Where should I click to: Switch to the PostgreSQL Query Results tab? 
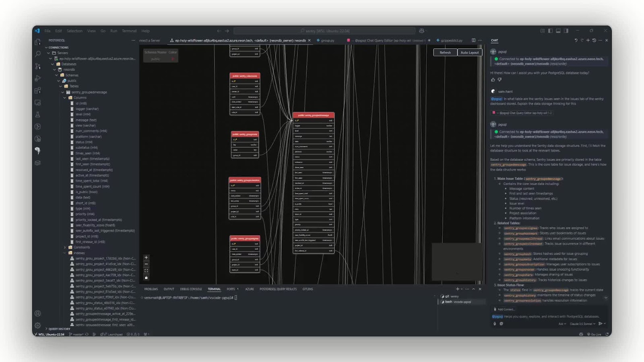point(278,289)
